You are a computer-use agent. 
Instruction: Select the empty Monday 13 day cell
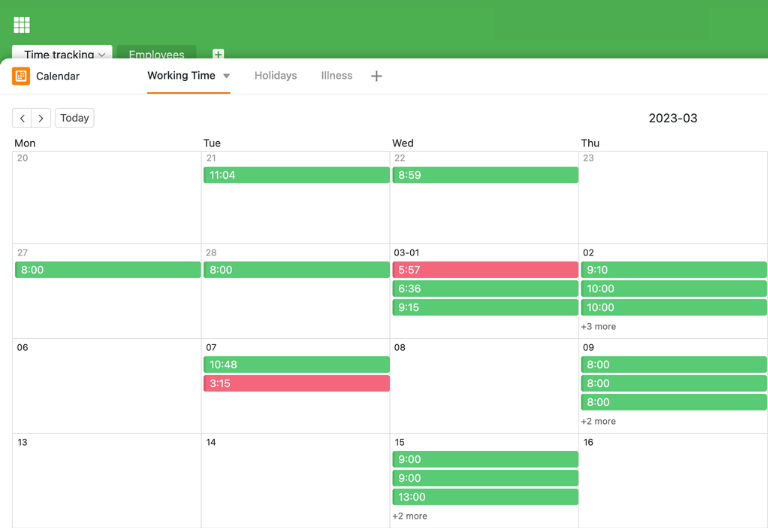pos(106,485)
